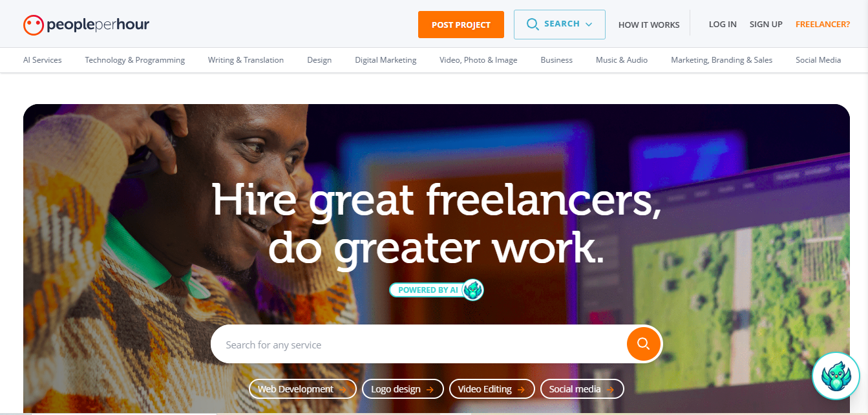Click arrow on Social media chip

[x=610, y=389]
